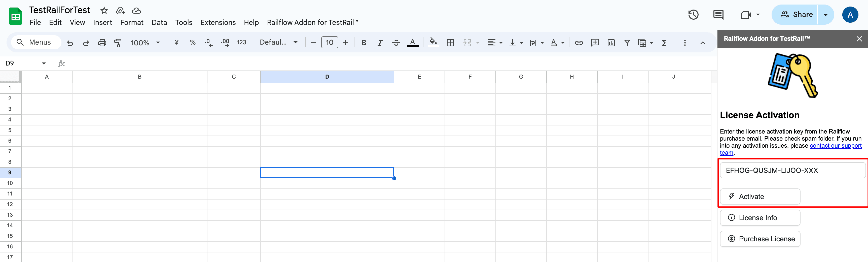
Task: Open the text color picker
Action: coord(412,43)
